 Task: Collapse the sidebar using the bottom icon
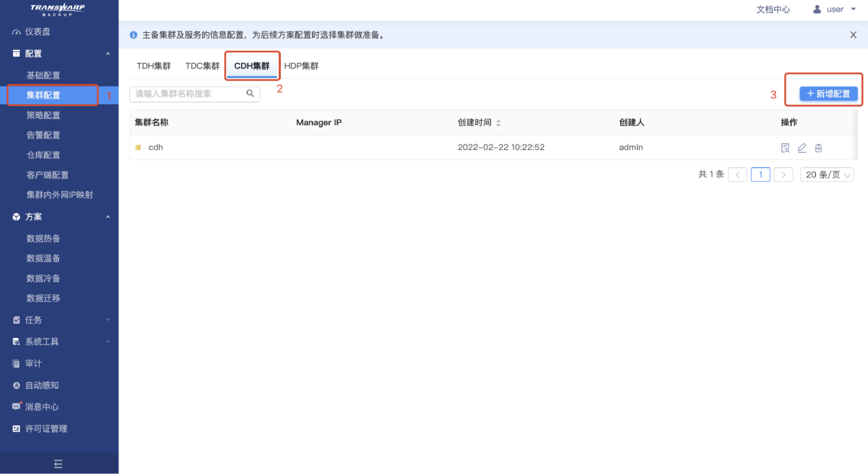pos(58,464)
